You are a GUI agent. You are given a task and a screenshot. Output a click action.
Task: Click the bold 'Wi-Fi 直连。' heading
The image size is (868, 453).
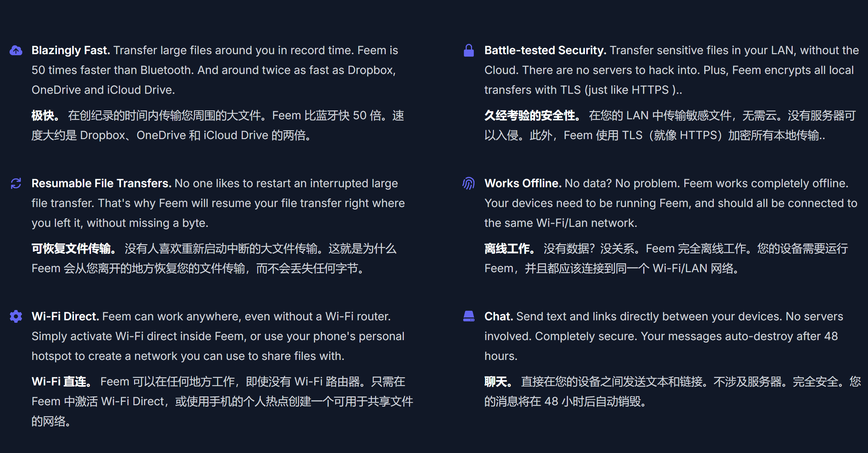click(62, 382)
